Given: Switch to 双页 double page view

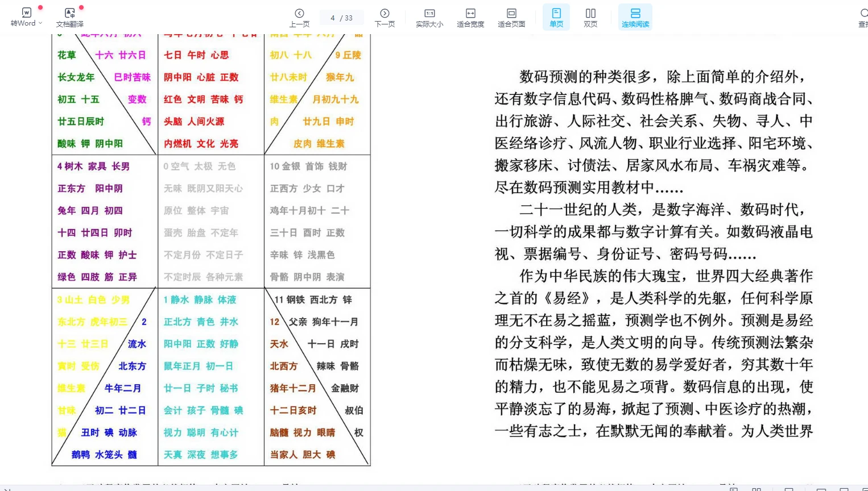Looking at the screenshot, I should [590, 17].
